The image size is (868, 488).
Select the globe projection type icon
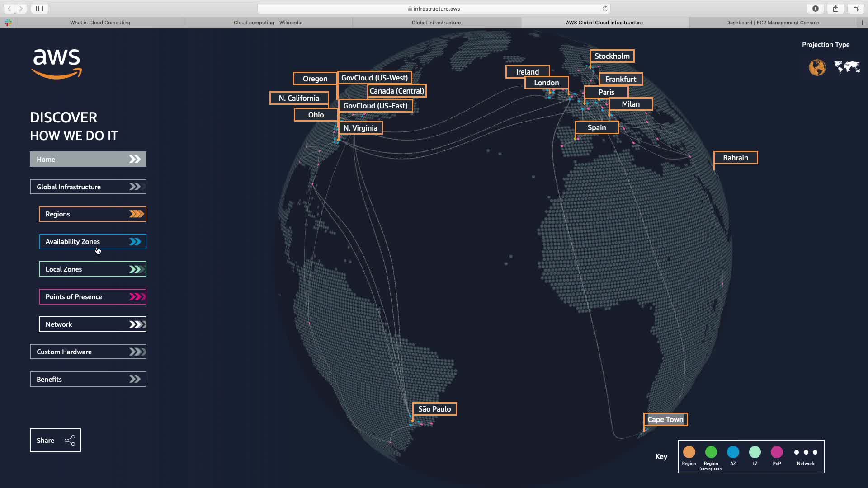(817, 67)
